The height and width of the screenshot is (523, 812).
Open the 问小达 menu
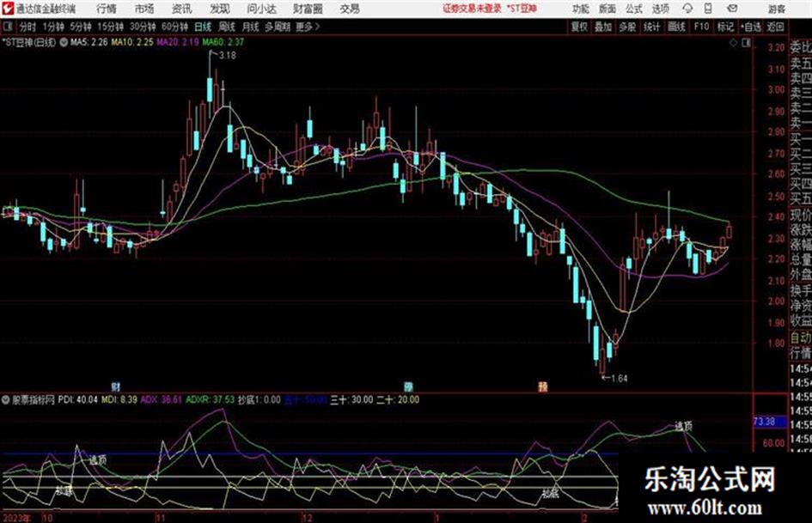coord(261,9)
